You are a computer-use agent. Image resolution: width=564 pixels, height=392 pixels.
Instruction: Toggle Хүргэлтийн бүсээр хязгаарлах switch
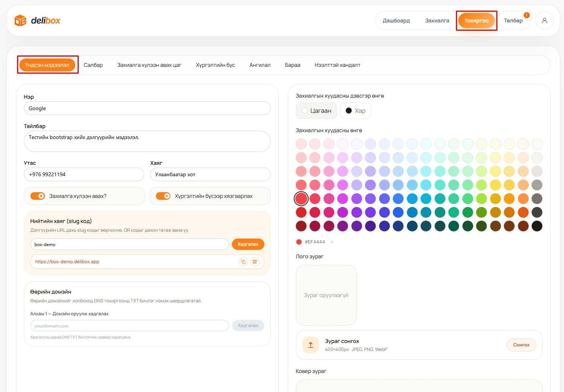[163, 196]
